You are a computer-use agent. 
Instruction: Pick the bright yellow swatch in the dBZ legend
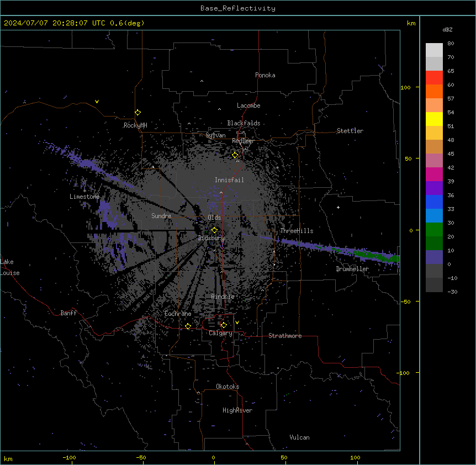pos(434,119)
